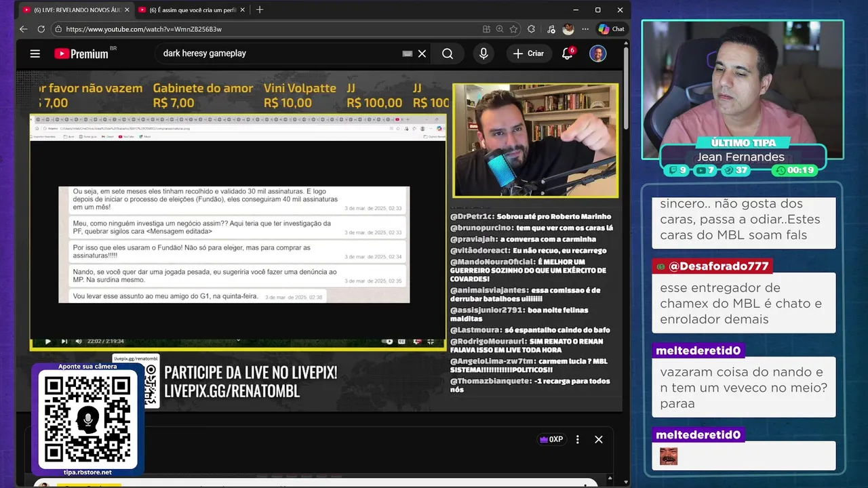Click the @brunopurcino chat message
The width and height of the screenshot is (868, 488).
point(532,228)
